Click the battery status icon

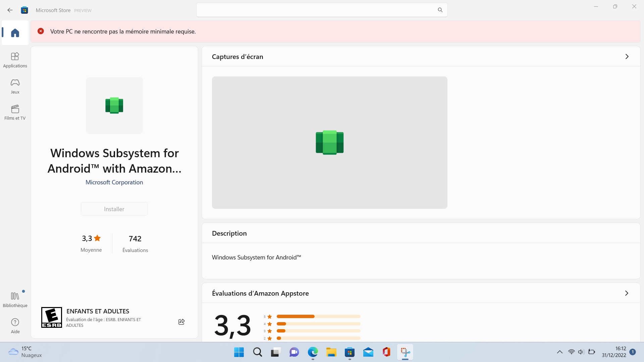point(592,352)
